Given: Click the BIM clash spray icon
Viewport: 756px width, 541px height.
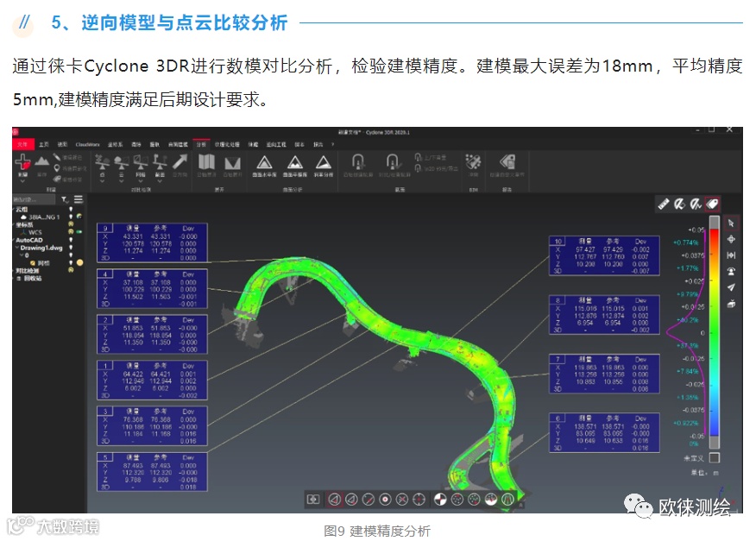Looking at the screenshot, I should pyautogui.click(x=473, y=162).
